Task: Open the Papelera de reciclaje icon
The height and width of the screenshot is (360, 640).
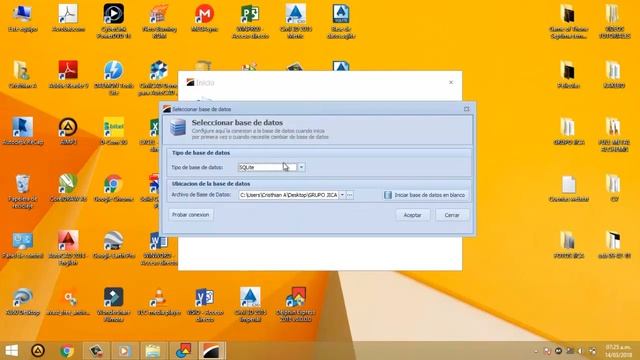Action: point(22,191)
